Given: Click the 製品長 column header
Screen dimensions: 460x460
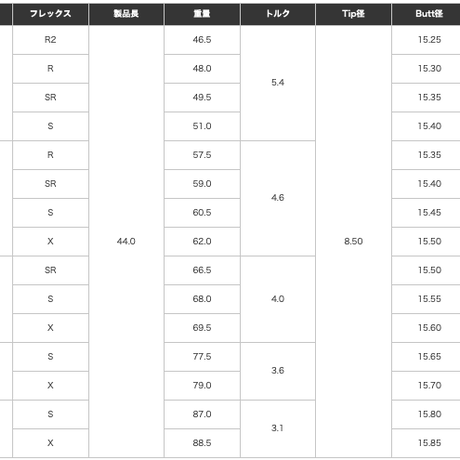Looking at the screenshot, I should [x=126, y=14].
